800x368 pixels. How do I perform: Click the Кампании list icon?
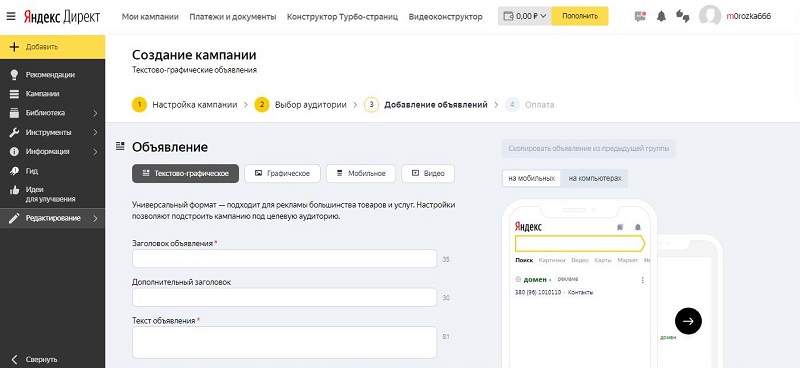[x=14, y=94]
